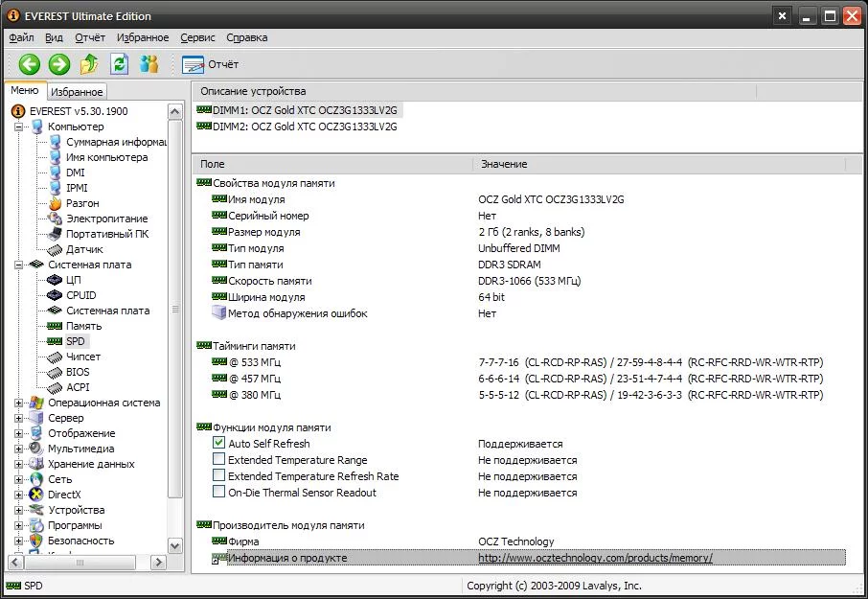Select Чипсет item in the sidebar
Image resolution: width=868 pixels, height=599 pixels.
coord(82,357)
